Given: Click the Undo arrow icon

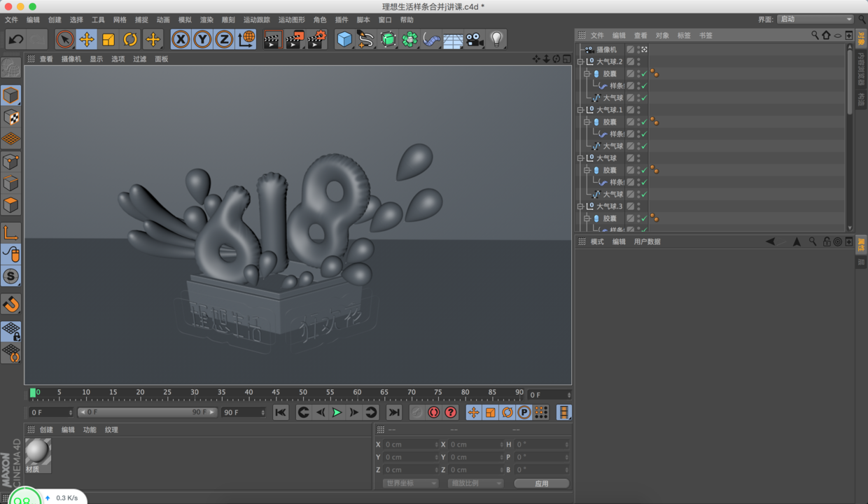Looking at the screenshot, I should (15, 39).
